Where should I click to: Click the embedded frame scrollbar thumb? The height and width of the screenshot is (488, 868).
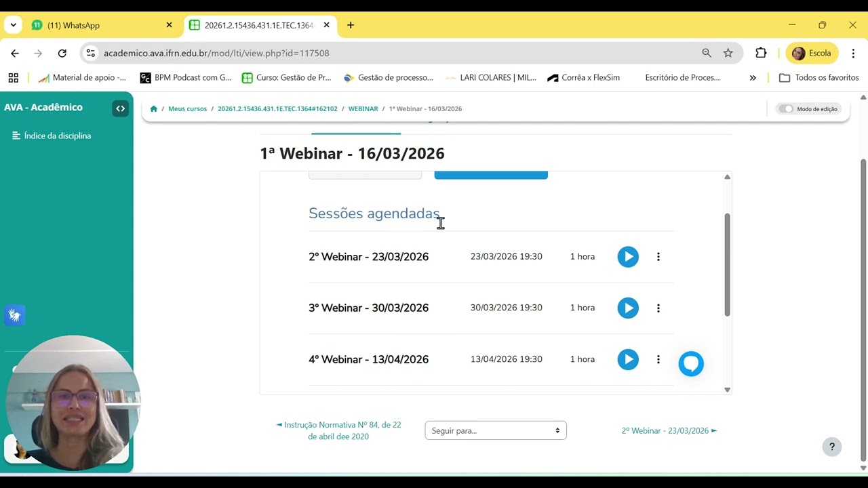coord(727,264)
